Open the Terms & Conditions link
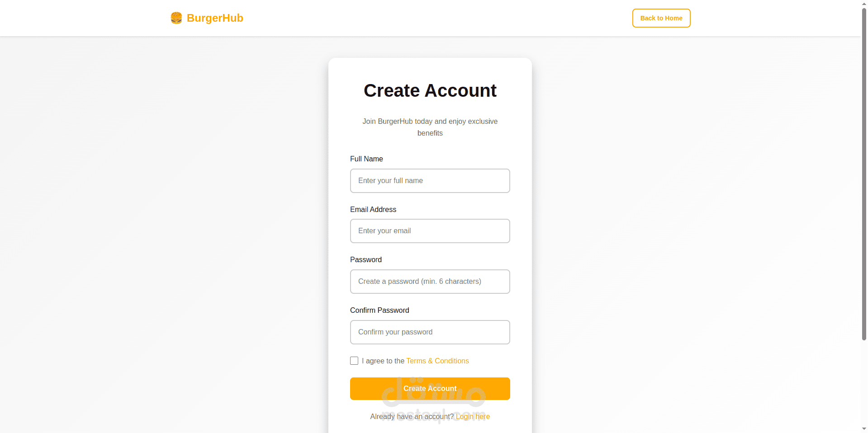868x433 pixels. pos(437,361)
